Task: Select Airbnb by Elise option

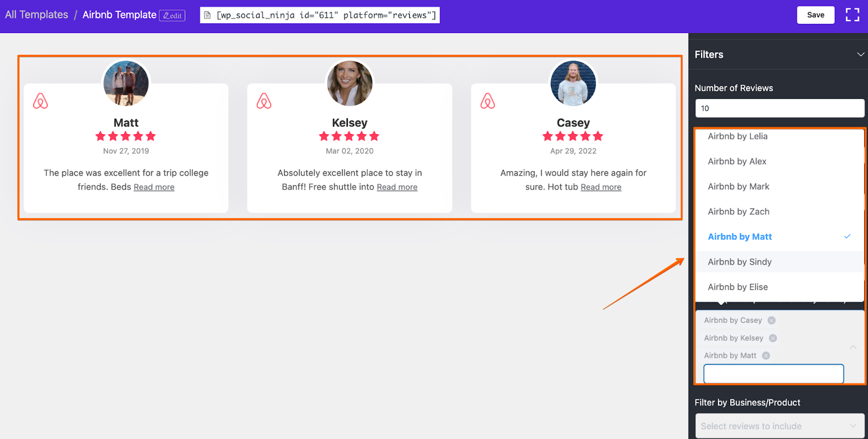Action: [x=780, y=287]
